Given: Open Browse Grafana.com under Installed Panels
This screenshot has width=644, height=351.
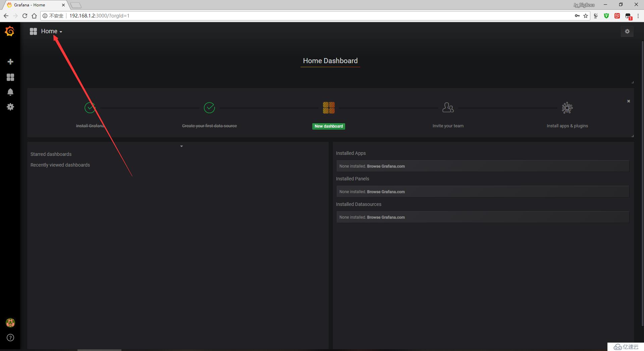Looking at the screenshot, I should coord(386,192).
